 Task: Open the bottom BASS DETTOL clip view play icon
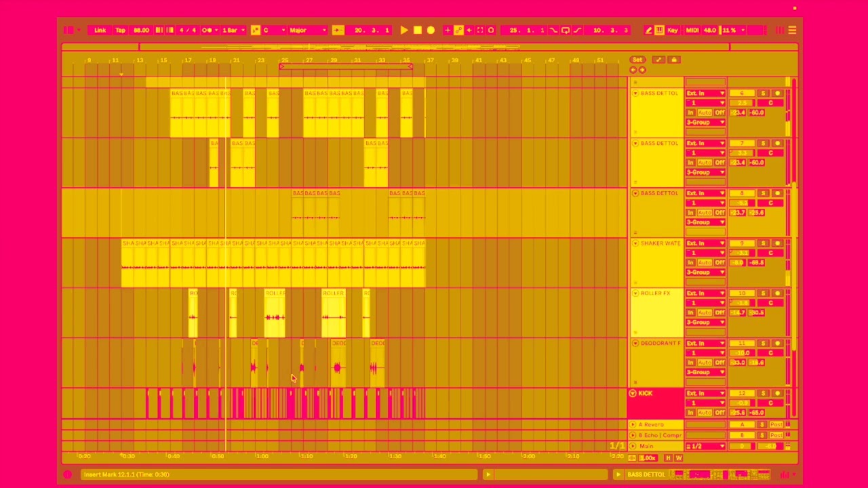(618, 474)
